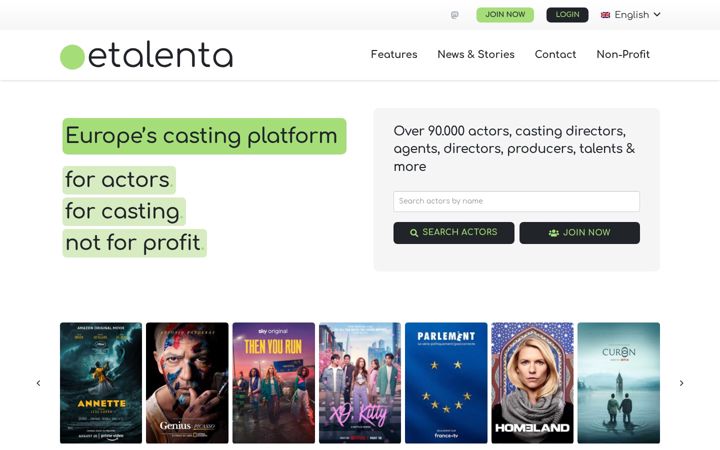Click the UK flag icon

click(x=605, y=15)
